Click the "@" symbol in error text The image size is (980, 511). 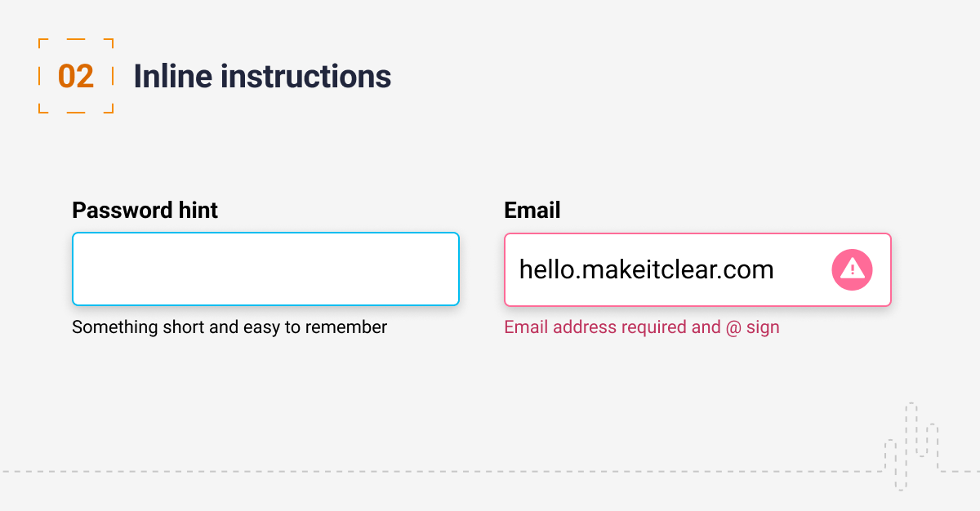733,327
